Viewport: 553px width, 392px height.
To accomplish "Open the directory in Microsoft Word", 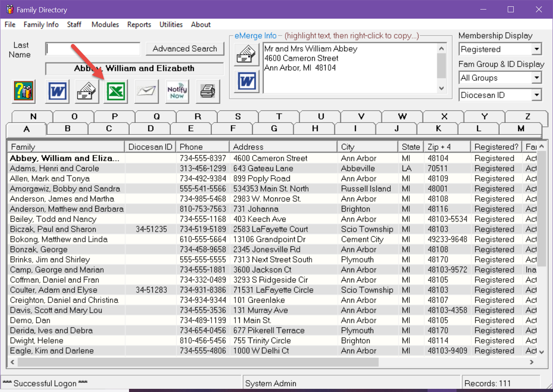I will pos(57,91).
